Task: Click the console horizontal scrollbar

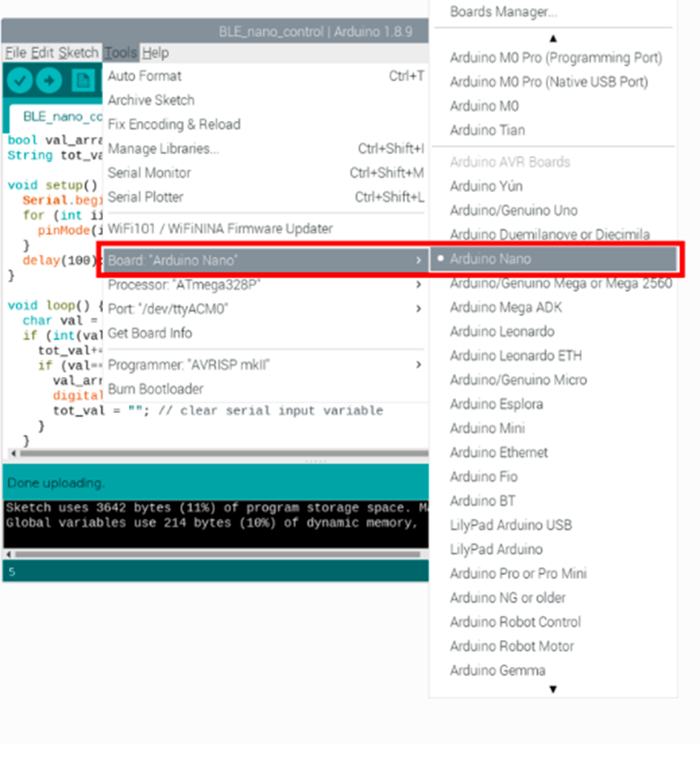Action: click(x=215, y=554)
